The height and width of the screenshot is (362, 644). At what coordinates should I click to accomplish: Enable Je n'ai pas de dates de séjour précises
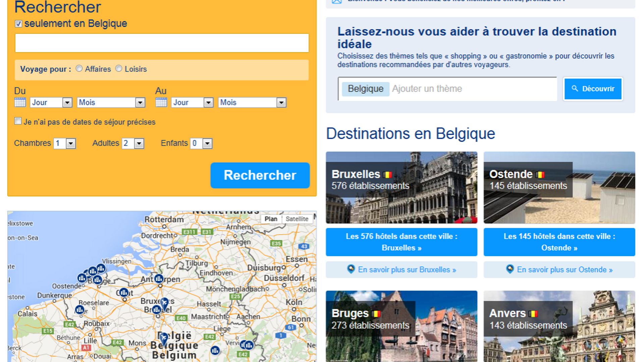17,121
